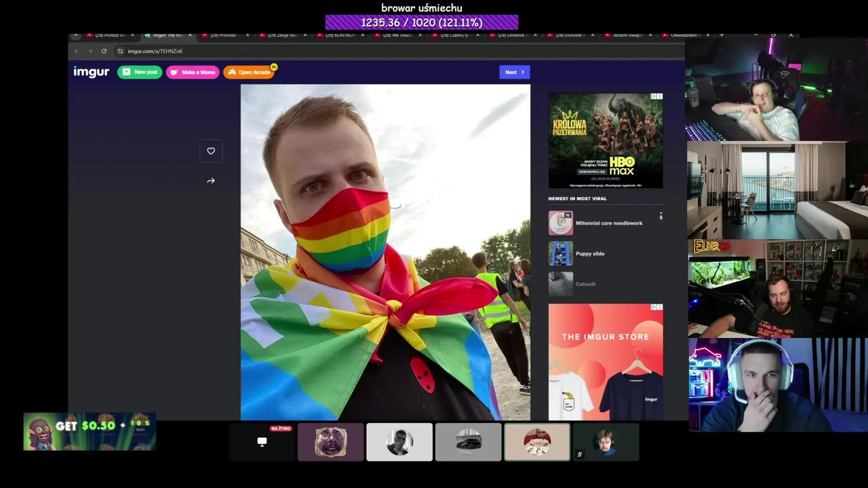
Task: Select the cartoon face glasses participant tile
Action: point(331,442)
